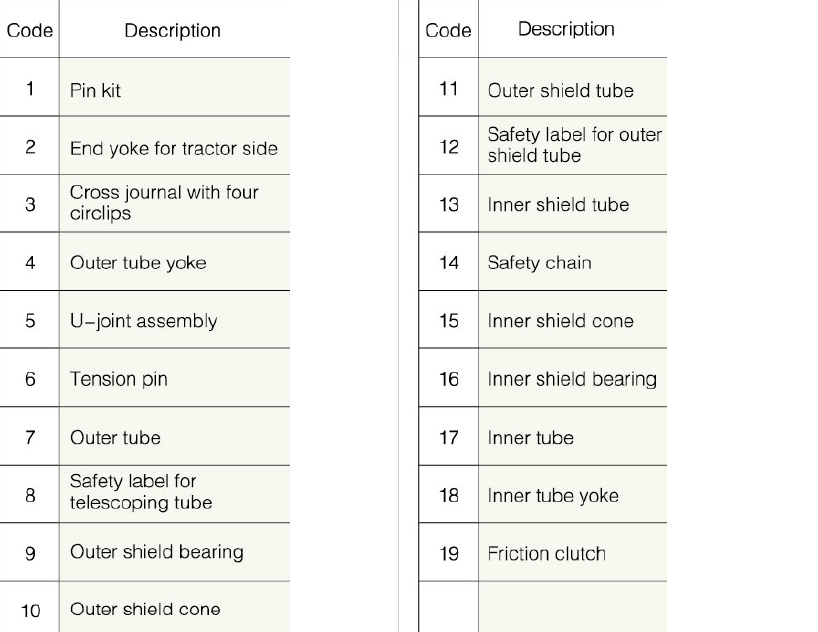Select 'End yoke for tractor side' text

coord(173,148)
